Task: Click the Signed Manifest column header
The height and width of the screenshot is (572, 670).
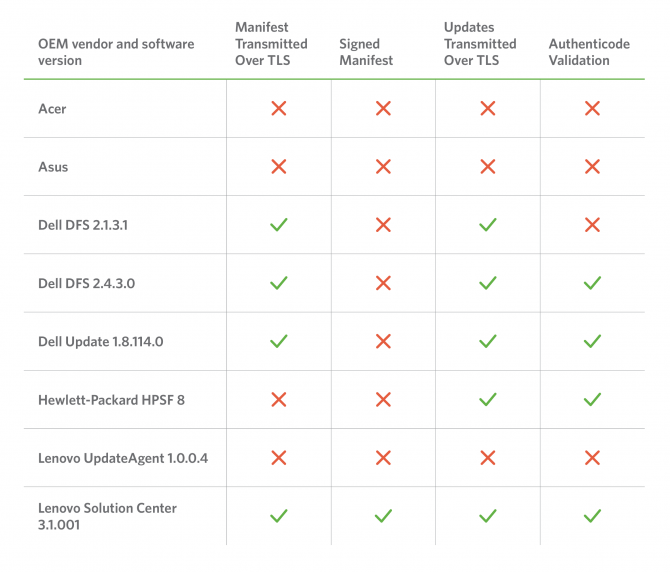Action: coord(366,52)
